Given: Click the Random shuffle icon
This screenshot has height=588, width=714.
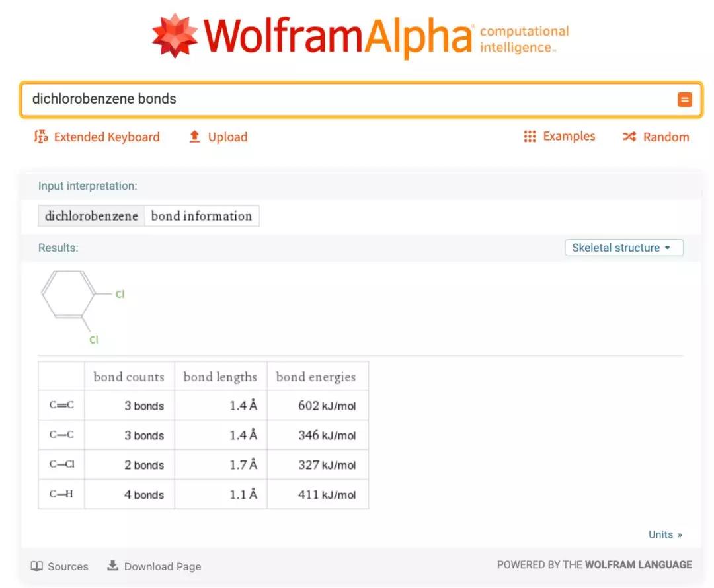Looking at the screenshot, I should pyautogui.click(x=629, y=137).
